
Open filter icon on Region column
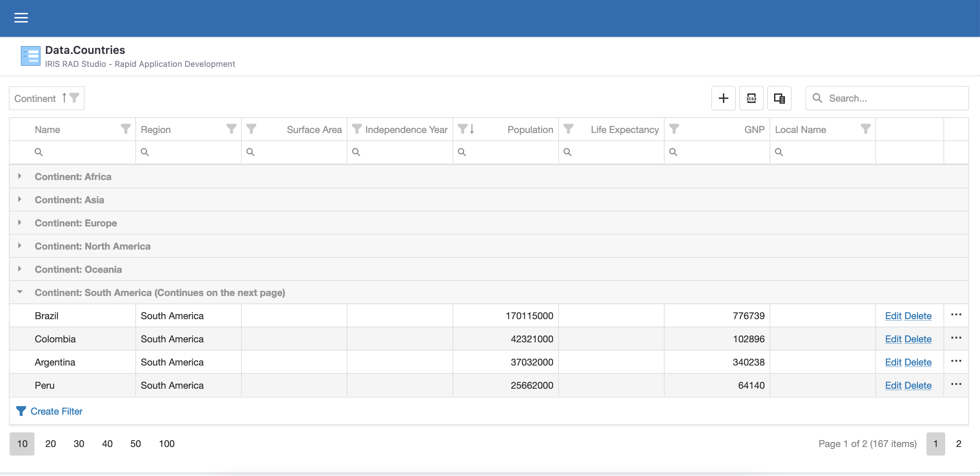pos(231,129)
